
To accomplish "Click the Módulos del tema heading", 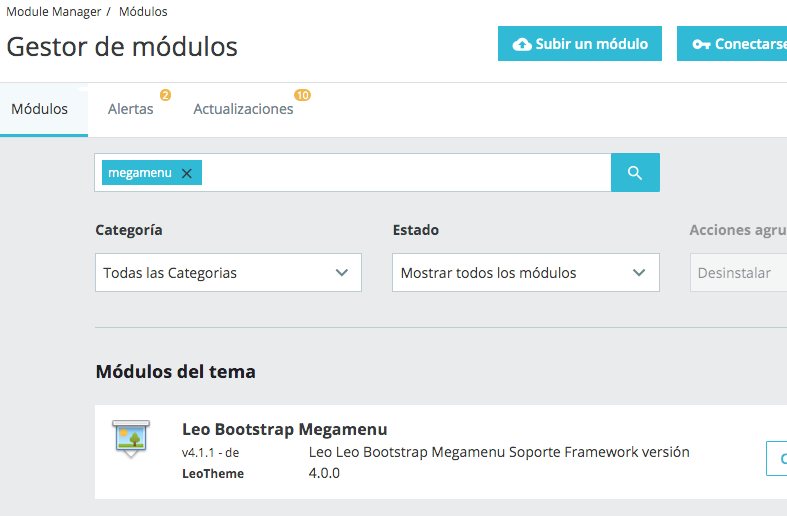I will [x=176, y=371].
